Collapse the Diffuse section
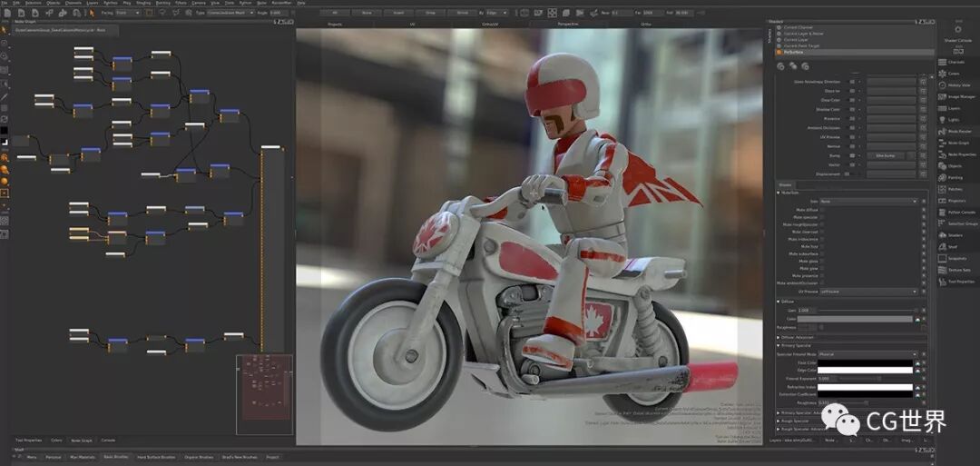Viewport: 980px width, 466px height. (x=779, y=302)
